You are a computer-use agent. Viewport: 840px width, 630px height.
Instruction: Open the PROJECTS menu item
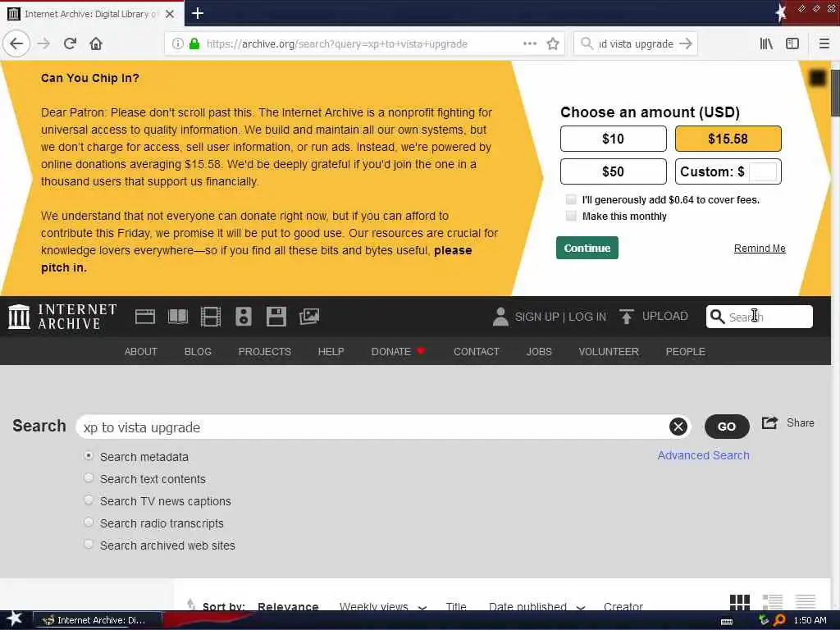pyautogui.click(x=265, y=351)
